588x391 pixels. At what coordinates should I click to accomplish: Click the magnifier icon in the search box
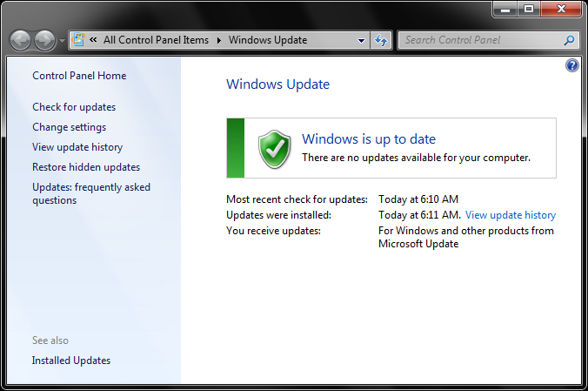[x=569, y=40]
